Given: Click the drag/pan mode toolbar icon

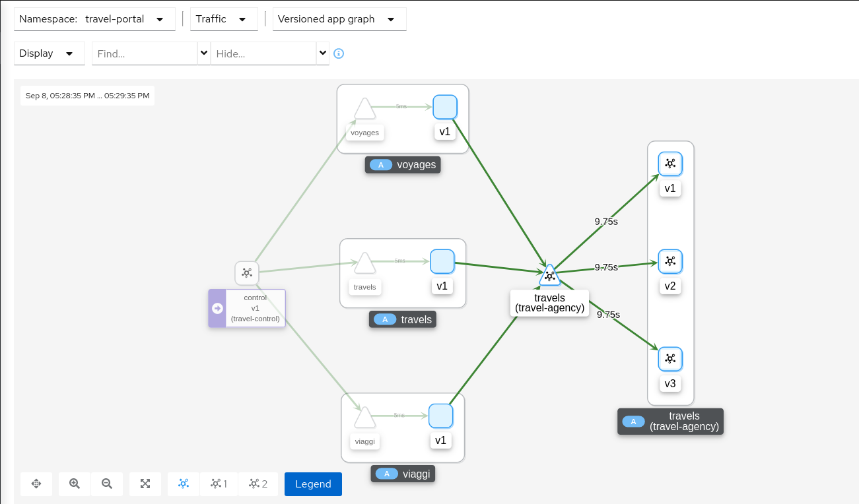Looking at the screenshot, I should (x=36, y=484).
